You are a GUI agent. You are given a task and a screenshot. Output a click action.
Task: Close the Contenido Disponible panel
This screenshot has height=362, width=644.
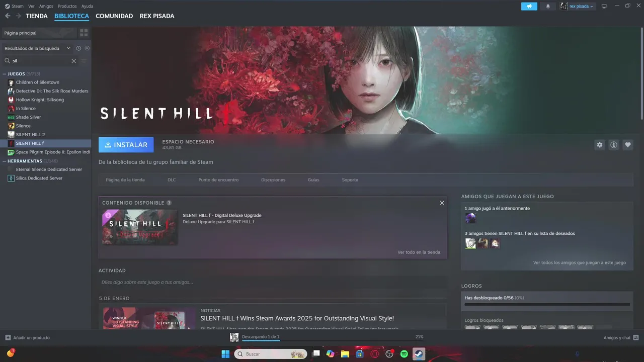pyautogui.click(x=442, y=203)
